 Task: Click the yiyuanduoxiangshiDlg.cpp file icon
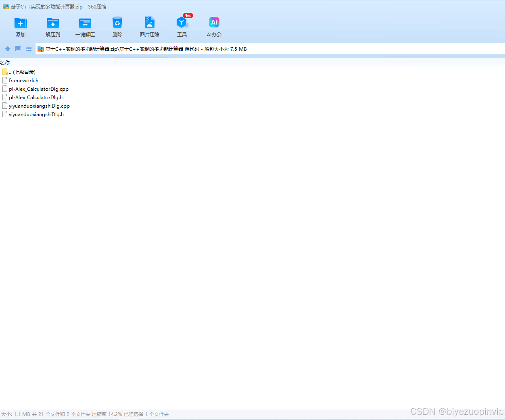click(5, 106)
